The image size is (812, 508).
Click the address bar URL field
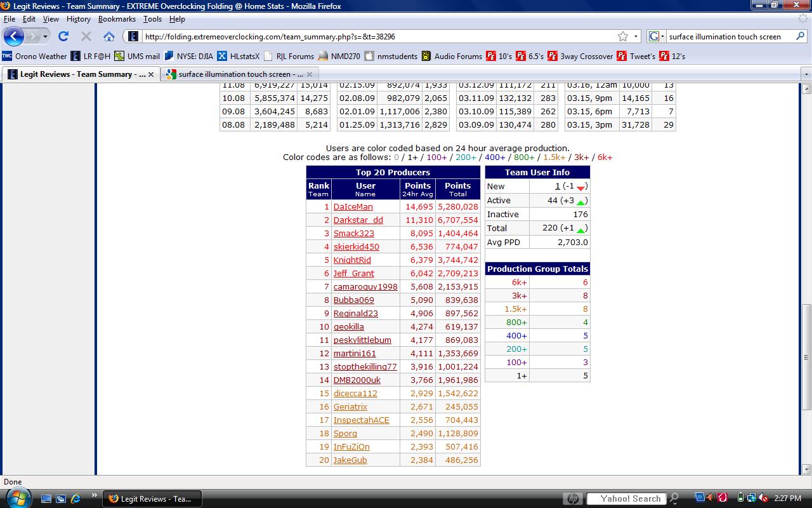pyautogui.click(x=374, y=36)
